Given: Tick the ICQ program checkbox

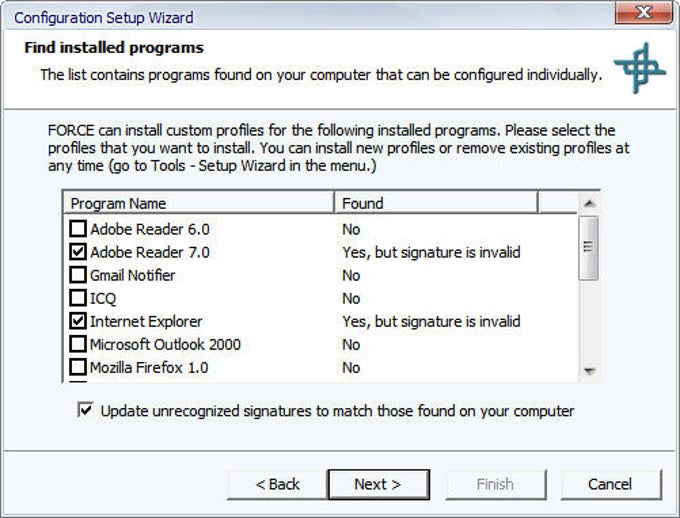Looking at the screenshot, I should pyautogui.click(x=78, y=298).
